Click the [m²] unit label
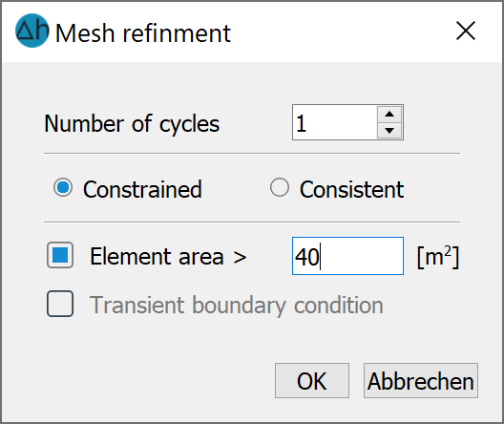 [x=438, y=257]
